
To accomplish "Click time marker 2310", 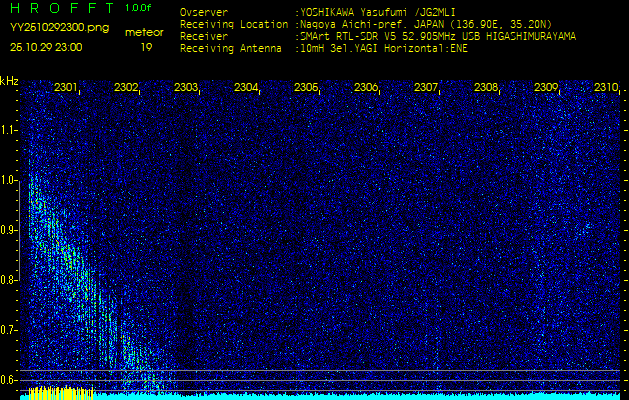I will 606,87.
